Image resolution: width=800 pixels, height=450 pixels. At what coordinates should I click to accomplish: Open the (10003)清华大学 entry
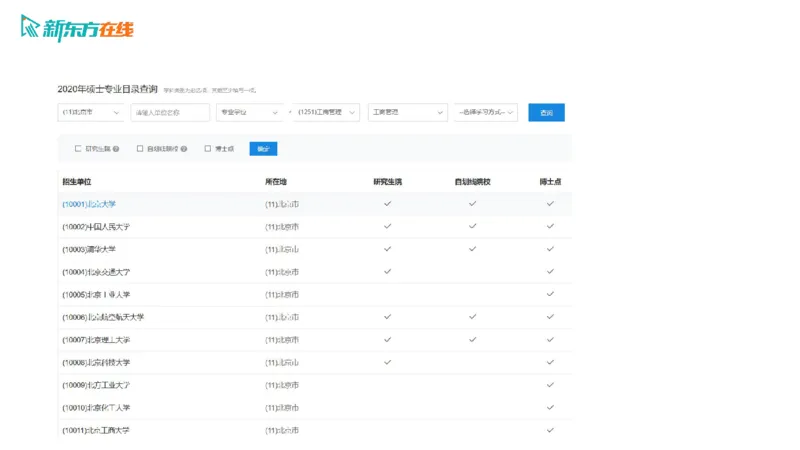pyautogui.click(x=89, y=249)
